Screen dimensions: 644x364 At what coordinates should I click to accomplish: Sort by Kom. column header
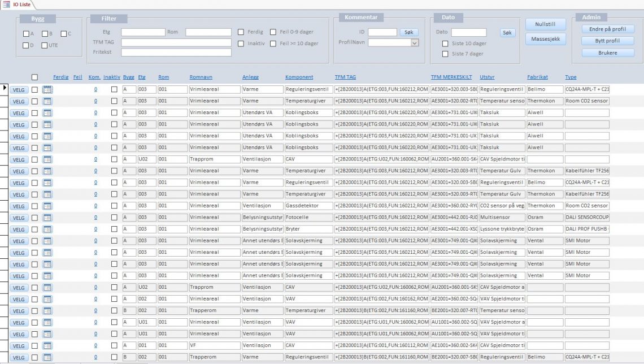tap(94, 77)
